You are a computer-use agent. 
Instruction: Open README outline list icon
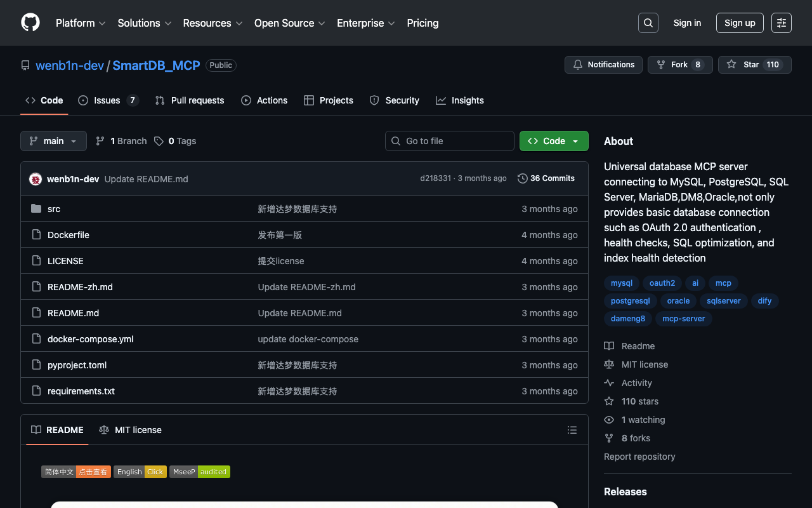coord(572,430)
